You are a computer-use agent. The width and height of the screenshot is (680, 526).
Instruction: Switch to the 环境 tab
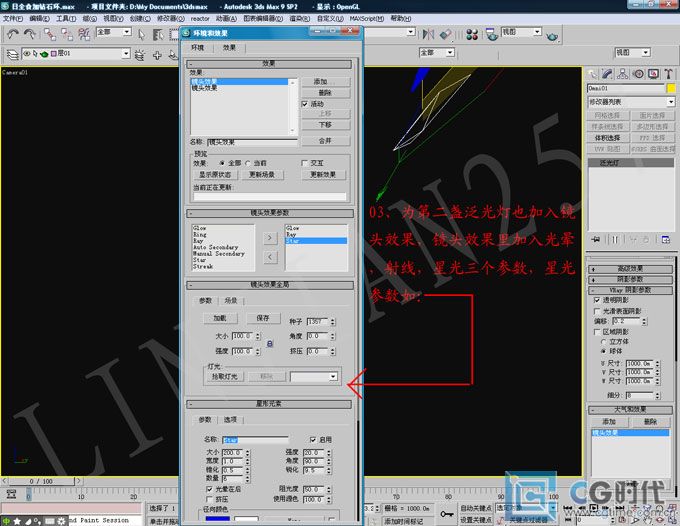tap(198, 48)
